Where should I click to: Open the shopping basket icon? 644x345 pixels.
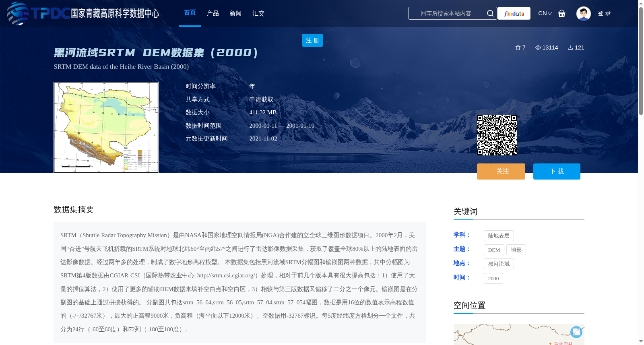click(562, 13)
